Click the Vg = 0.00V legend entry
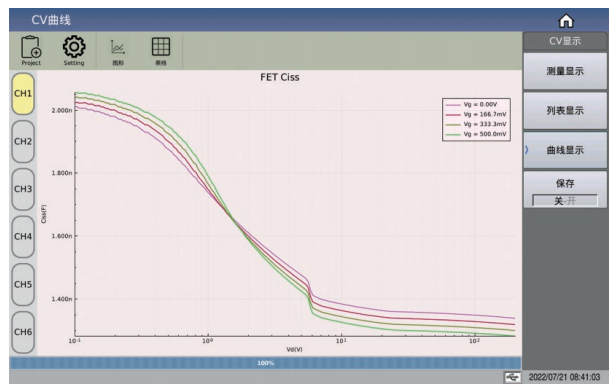Image resolution: width=616 pixels, height=391 pixels. (477, 105)
